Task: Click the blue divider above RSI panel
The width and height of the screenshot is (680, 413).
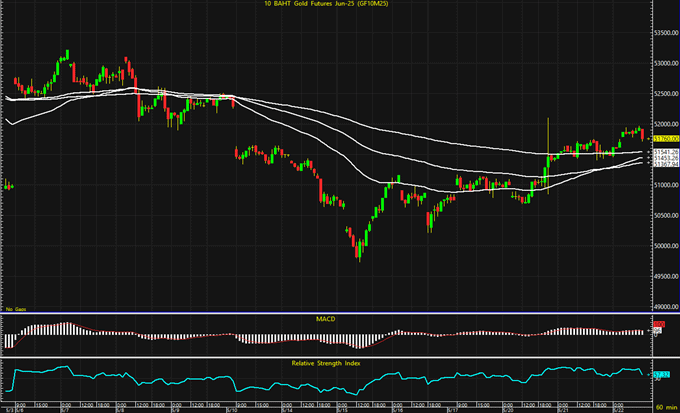Action: [329, 356]
